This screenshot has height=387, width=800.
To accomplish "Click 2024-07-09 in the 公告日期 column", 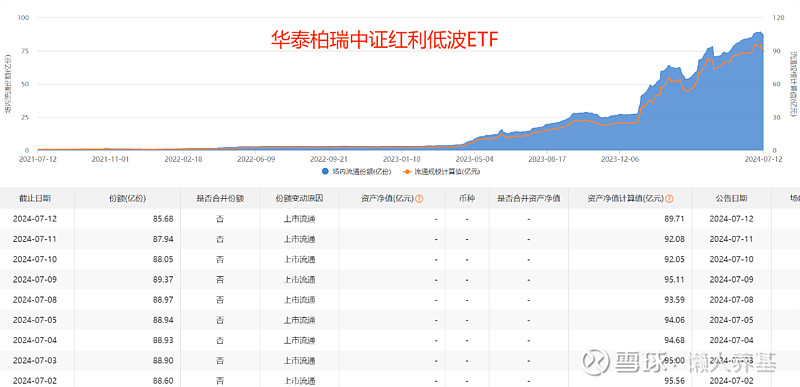I will coord(731,279).
